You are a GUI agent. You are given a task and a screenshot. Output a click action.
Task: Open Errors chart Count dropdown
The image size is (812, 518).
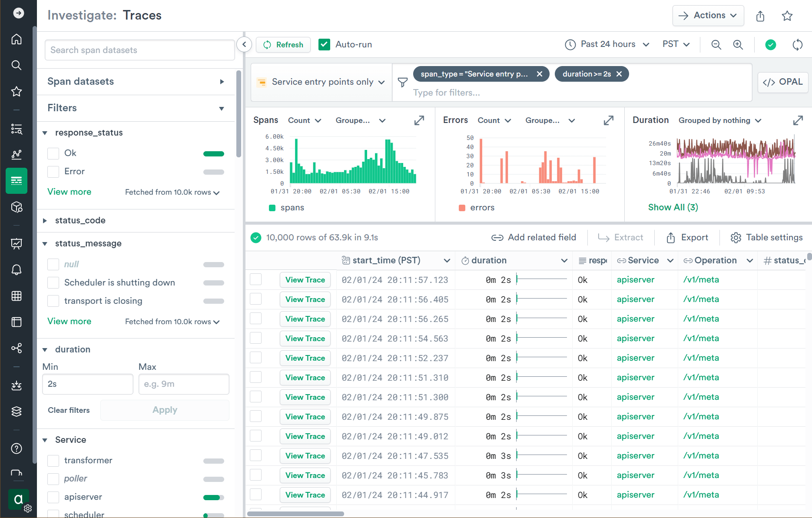(494, 120)
